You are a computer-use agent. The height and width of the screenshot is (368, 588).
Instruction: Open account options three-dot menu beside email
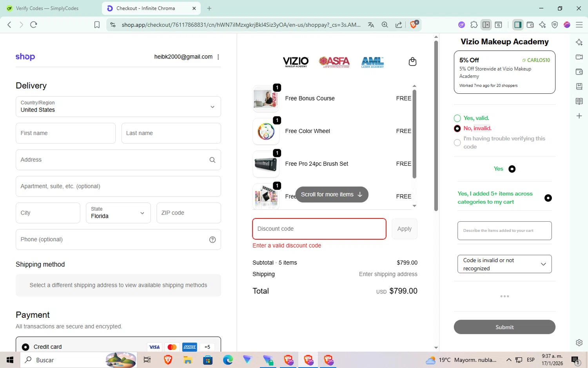click(x=218, y=57)
